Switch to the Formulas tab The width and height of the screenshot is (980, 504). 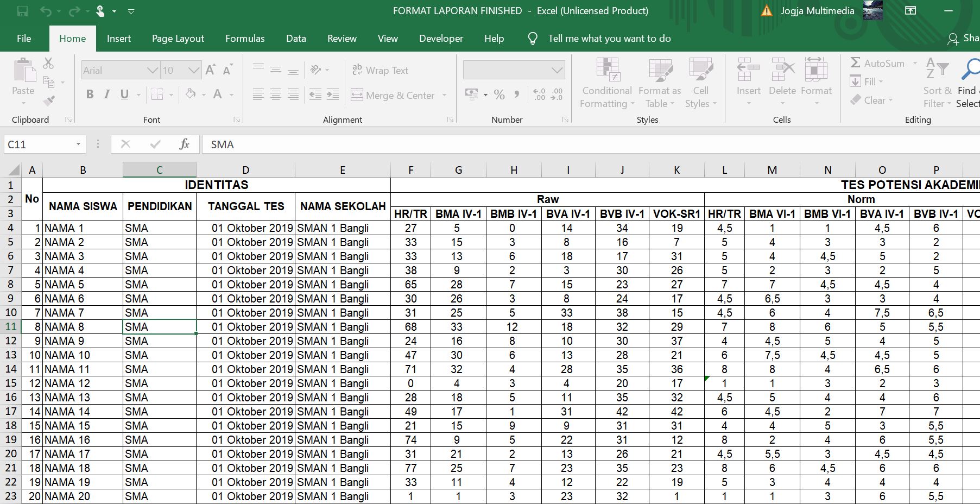(x=245, y=39)
